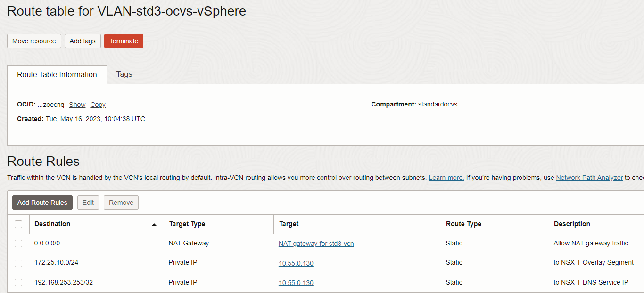
Task: Click Add tags
Action: click(83, 41)
